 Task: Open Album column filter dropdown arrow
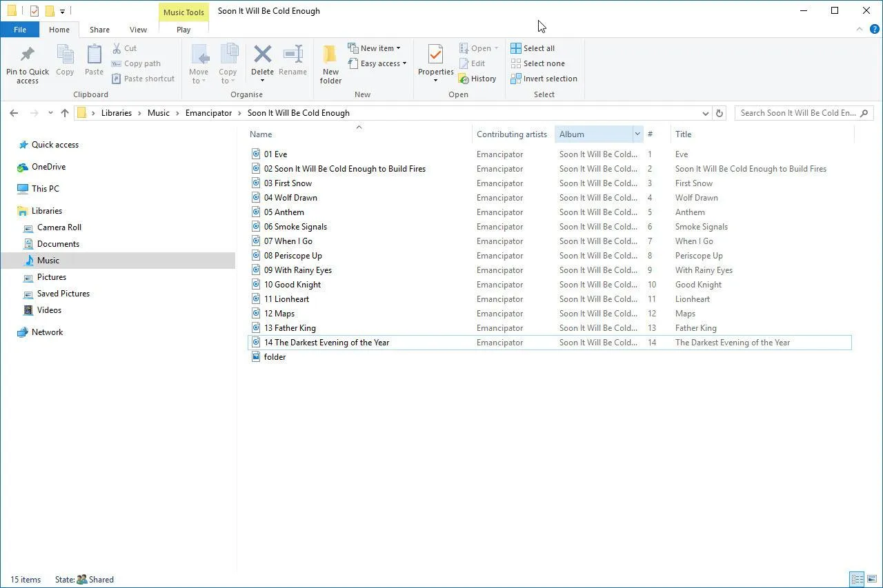[x=637, y=134]
